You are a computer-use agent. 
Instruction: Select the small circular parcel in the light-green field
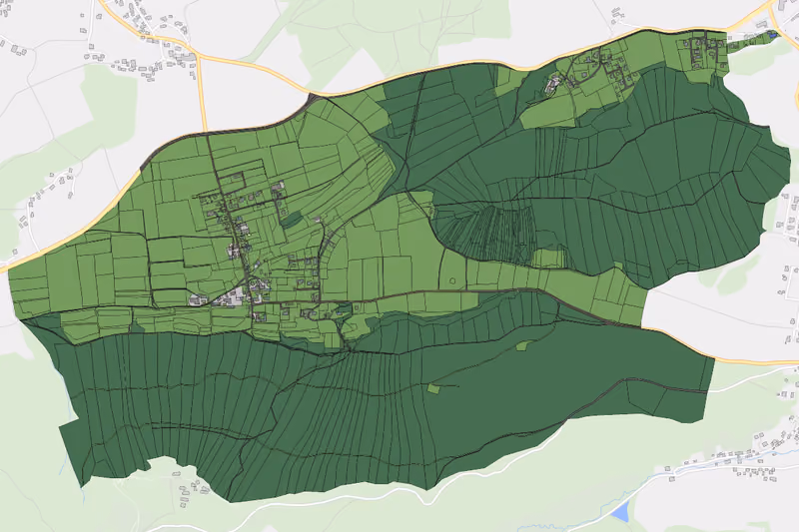coord(452,280)
